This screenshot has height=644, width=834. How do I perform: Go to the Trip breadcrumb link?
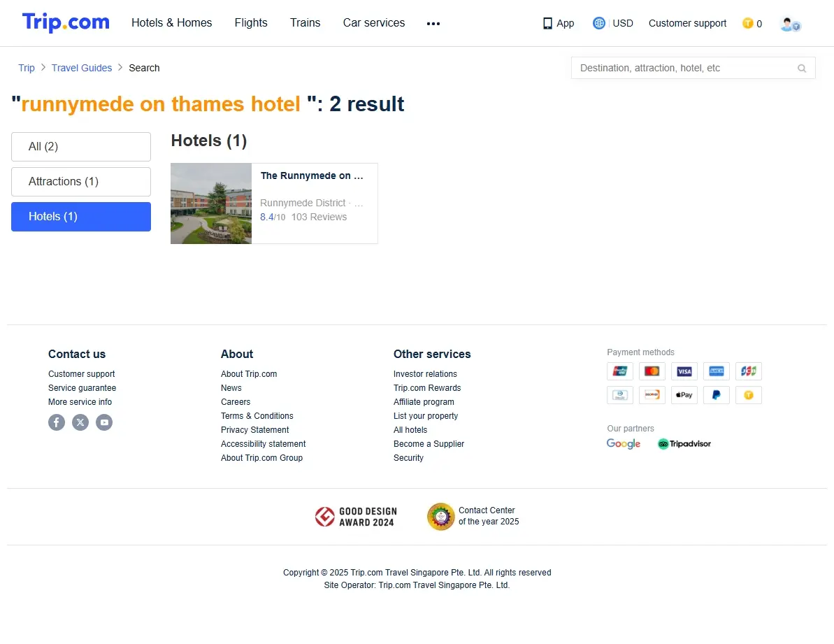pyautogui.click(x=27, y=68)
